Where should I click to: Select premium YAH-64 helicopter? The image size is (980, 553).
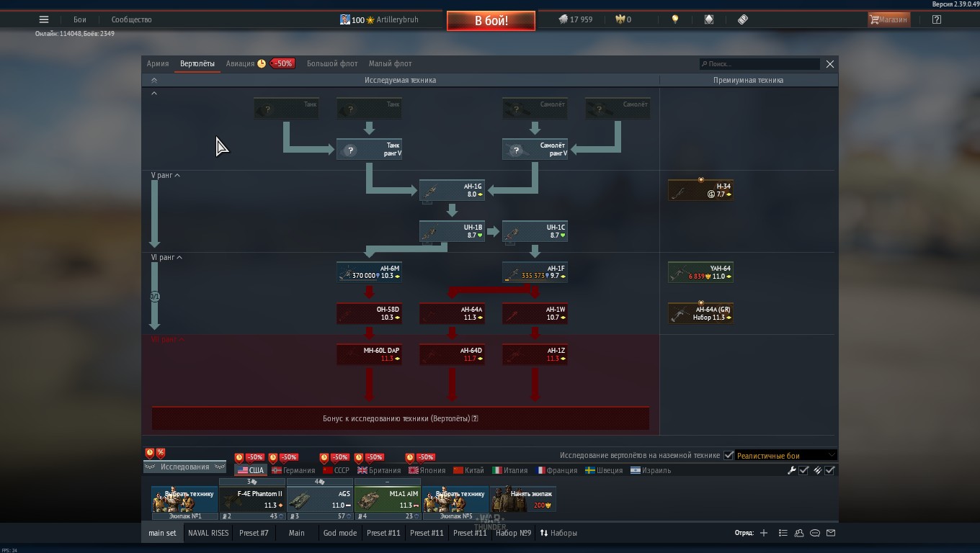pyautogui.click(x=700, y=272)
